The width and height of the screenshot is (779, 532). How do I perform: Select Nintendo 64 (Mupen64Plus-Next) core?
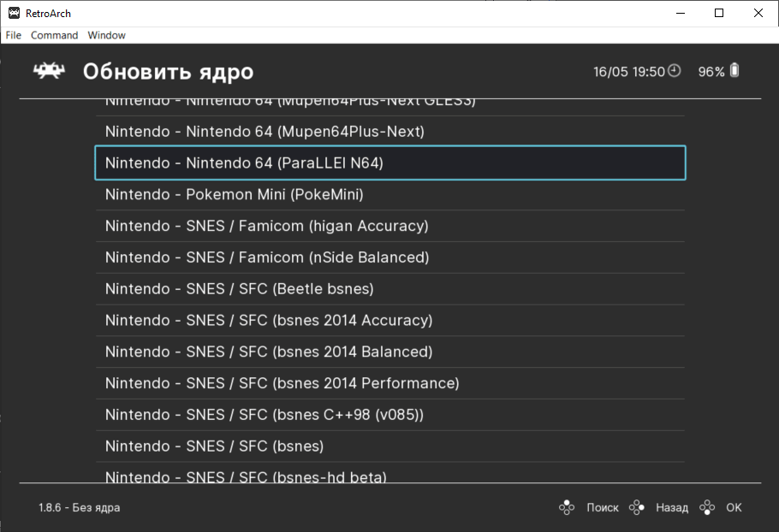click(390, 132)
